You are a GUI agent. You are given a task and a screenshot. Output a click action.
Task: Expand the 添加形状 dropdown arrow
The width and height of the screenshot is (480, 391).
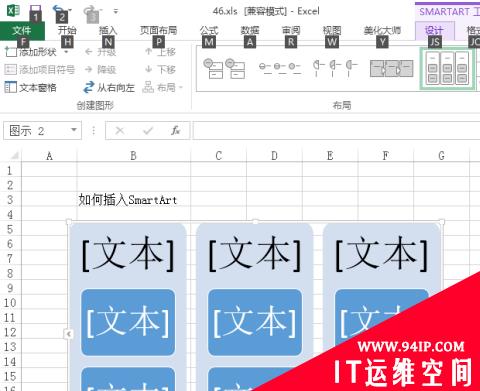[x=66, y=52]
